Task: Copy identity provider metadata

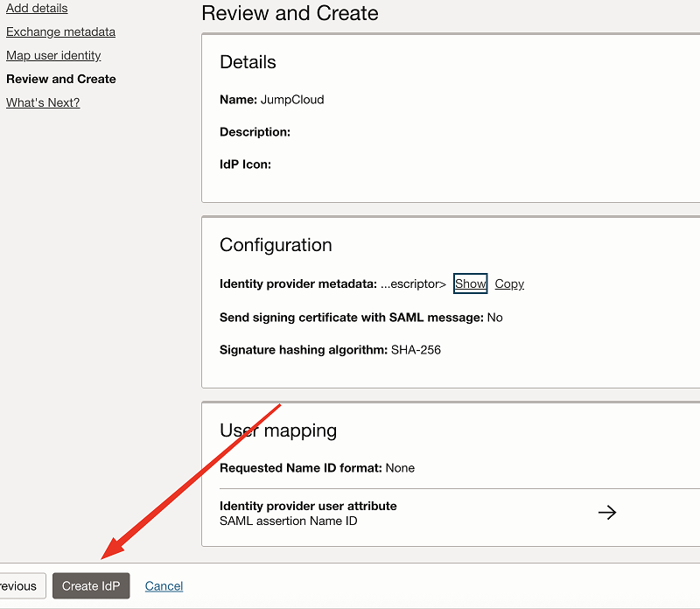Action: click(x=509, y=283)
